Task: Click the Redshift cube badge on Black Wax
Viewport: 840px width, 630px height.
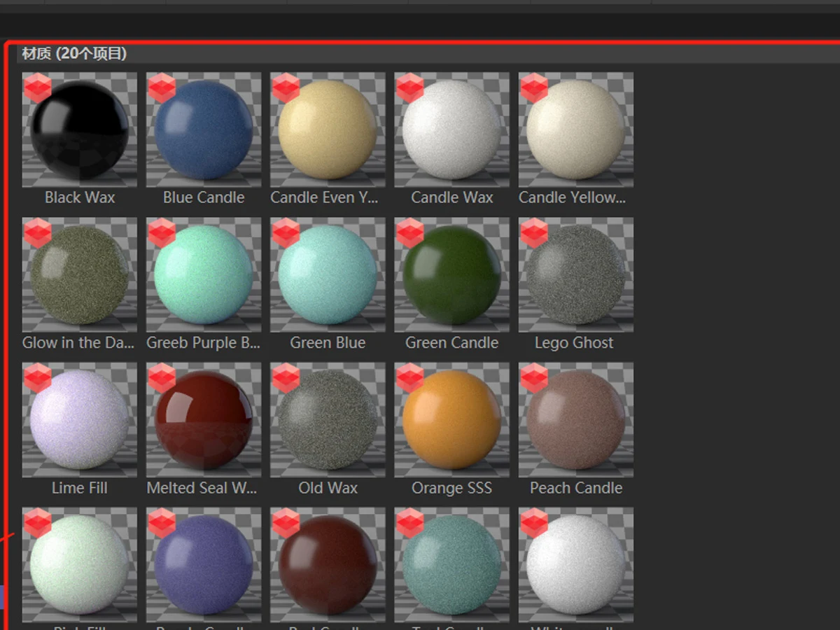Action: point(38,88)
